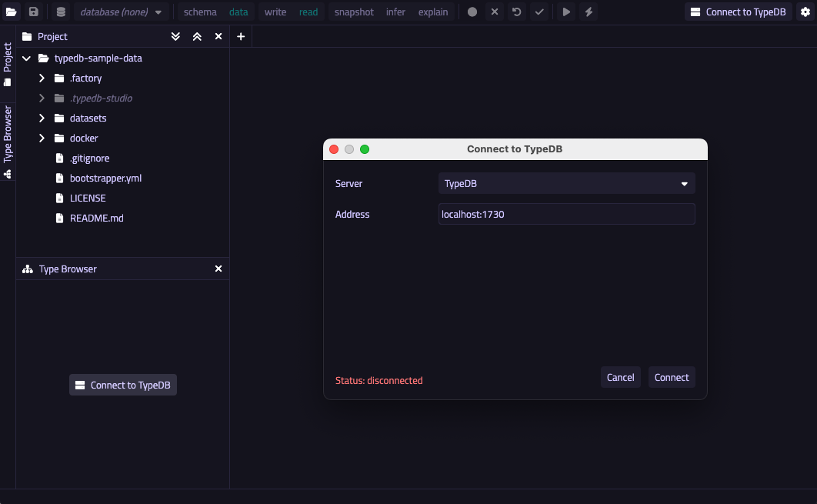Click the database manager icon

pos(61,12)
